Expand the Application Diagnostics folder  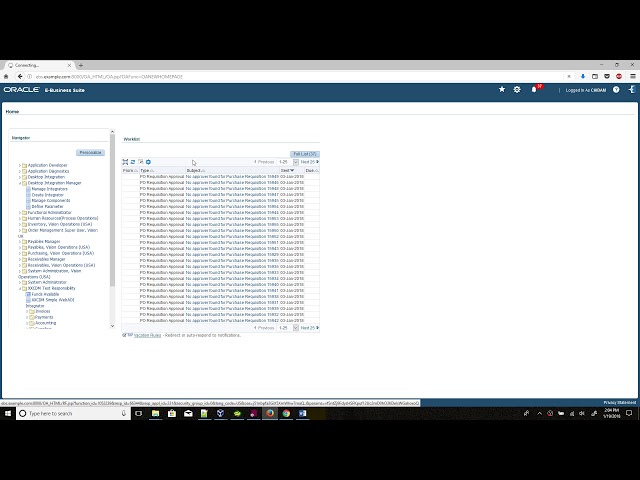(20, 171)
